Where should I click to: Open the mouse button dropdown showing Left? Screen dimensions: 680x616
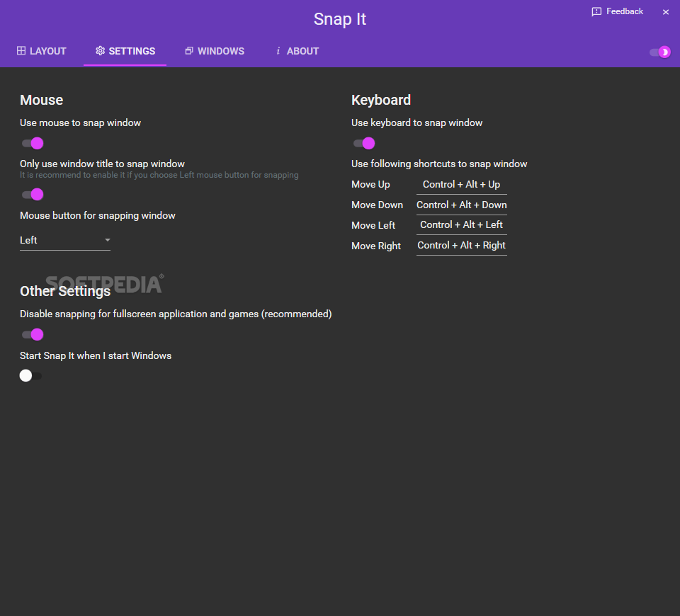click(65, 240)
